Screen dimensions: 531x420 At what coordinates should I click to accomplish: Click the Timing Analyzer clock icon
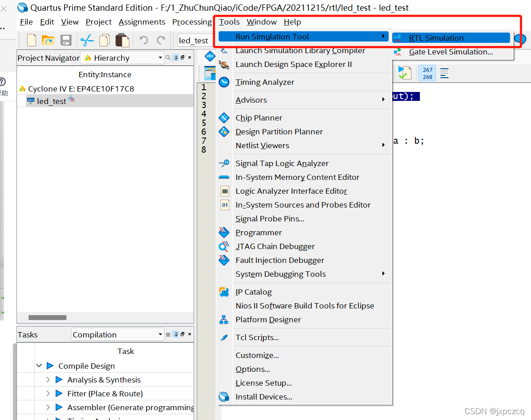[224, 82]
